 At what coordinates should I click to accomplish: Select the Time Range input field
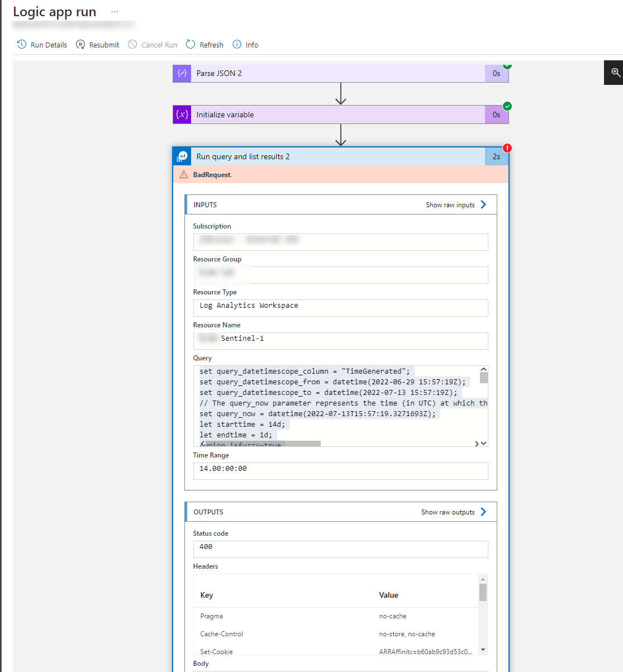tap(341, 471)
